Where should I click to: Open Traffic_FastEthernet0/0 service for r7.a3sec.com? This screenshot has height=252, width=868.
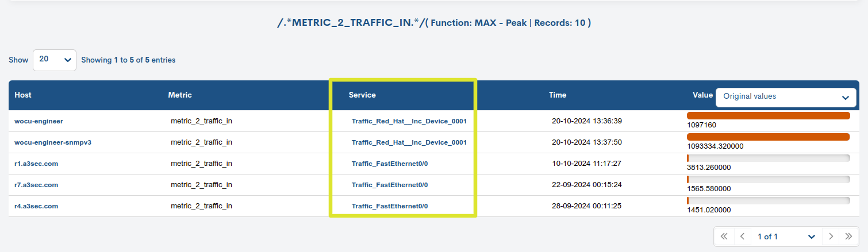point(390,185)
